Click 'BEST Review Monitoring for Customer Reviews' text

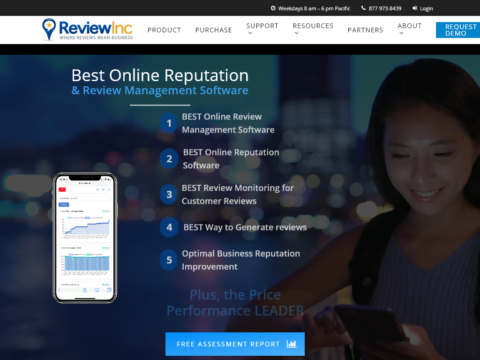tap(238, 194)
